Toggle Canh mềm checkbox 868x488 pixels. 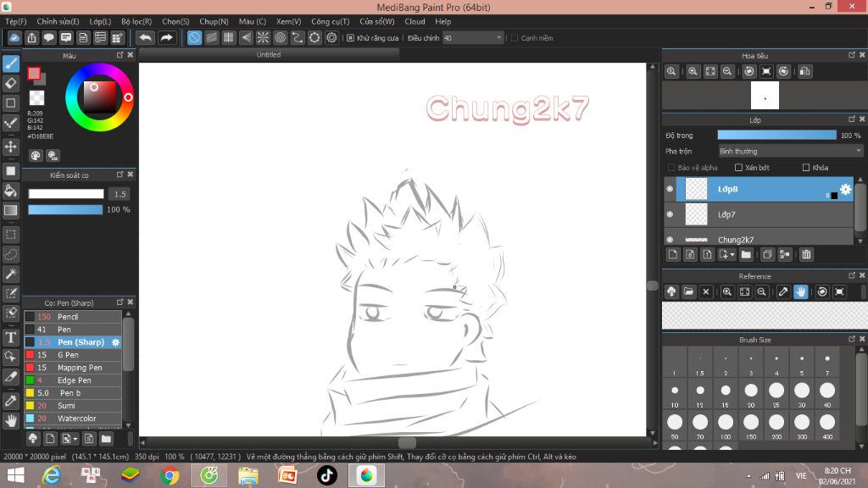[515, 37]
